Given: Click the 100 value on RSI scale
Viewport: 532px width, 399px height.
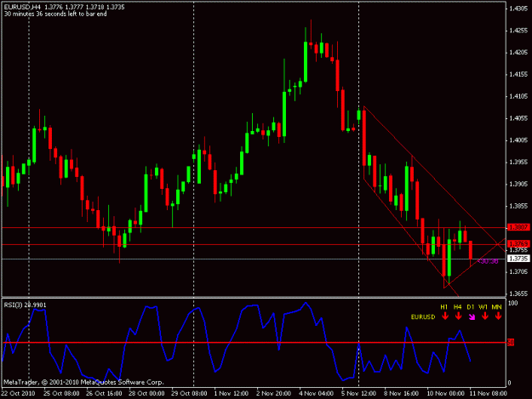Looking at the screenshot, I should [x=512, y=303].
